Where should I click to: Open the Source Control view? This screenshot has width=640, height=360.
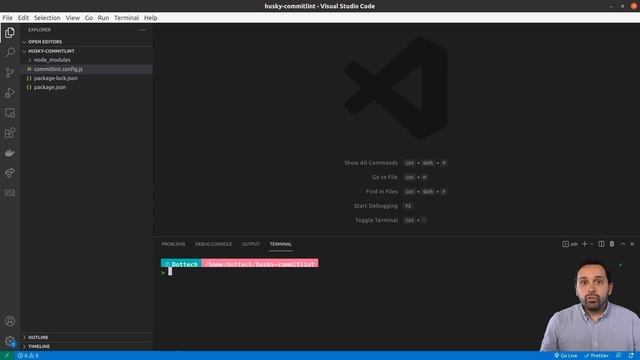(x=10, y=73)
